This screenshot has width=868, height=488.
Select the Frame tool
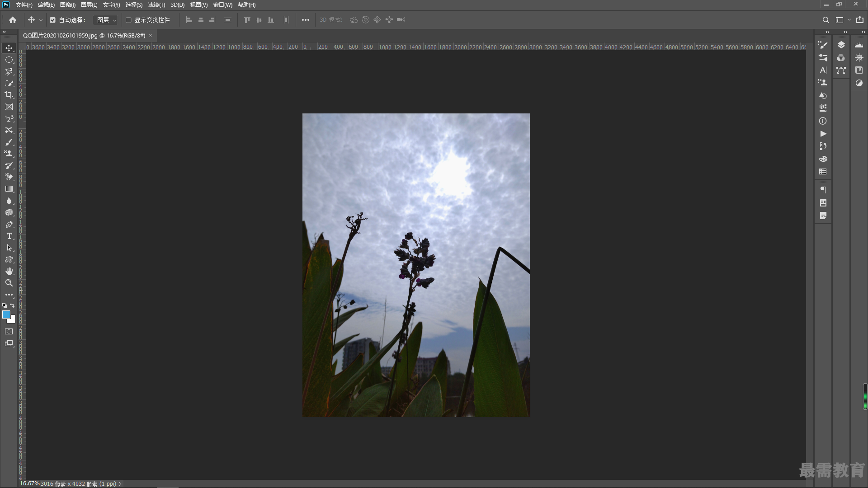point(9,107)
